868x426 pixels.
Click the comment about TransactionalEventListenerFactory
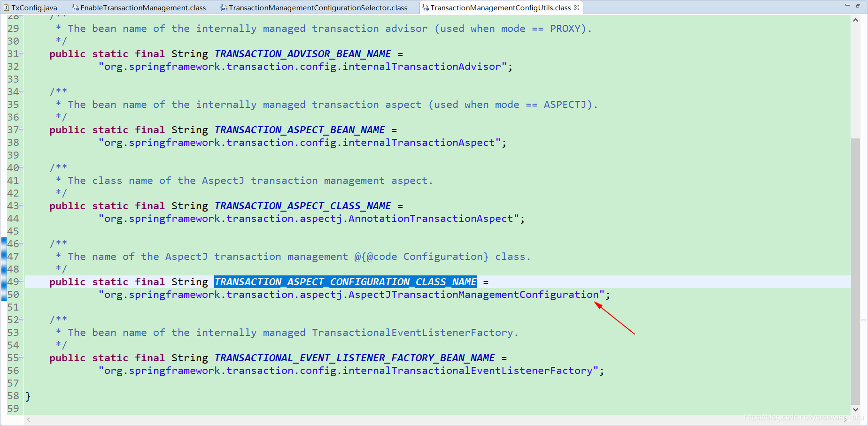point(287,333)
